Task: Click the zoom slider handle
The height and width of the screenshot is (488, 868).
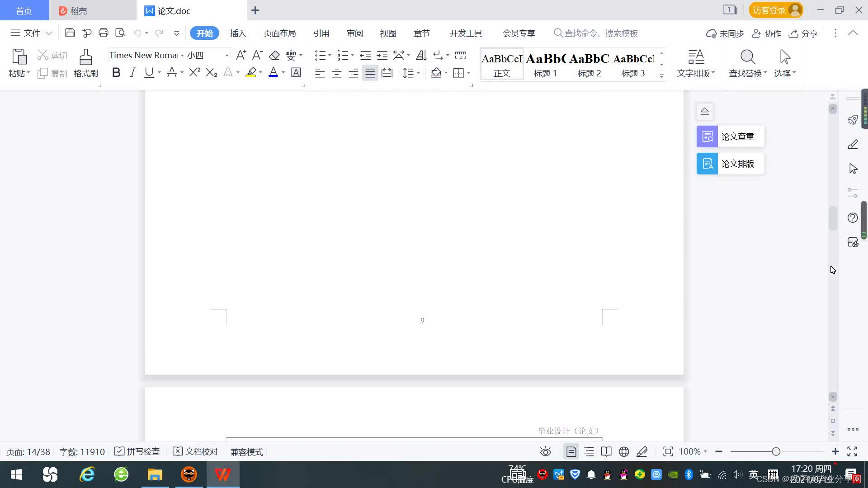Action: (x=776, y=451)
